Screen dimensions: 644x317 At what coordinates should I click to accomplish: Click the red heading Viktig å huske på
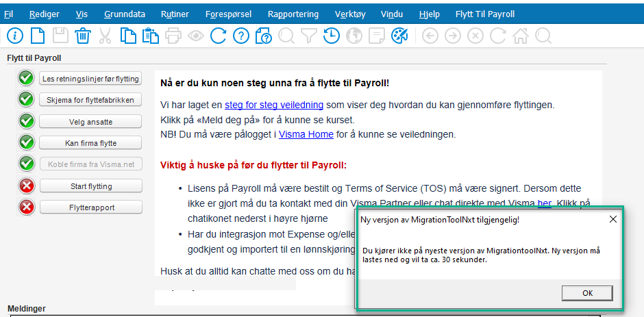tap(253, 166)
